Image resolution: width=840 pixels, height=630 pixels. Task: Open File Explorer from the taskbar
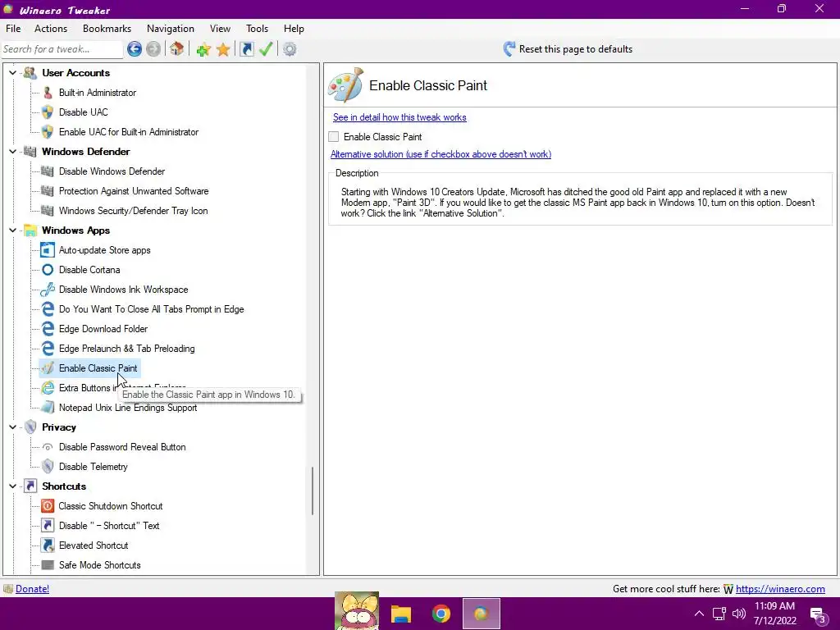pos(400,614)
